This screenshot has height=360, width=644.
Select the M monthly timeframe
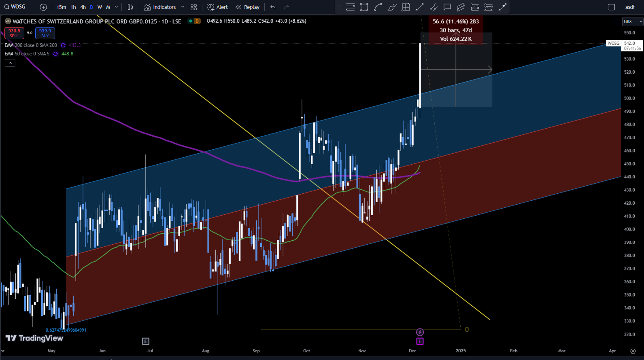108,7
